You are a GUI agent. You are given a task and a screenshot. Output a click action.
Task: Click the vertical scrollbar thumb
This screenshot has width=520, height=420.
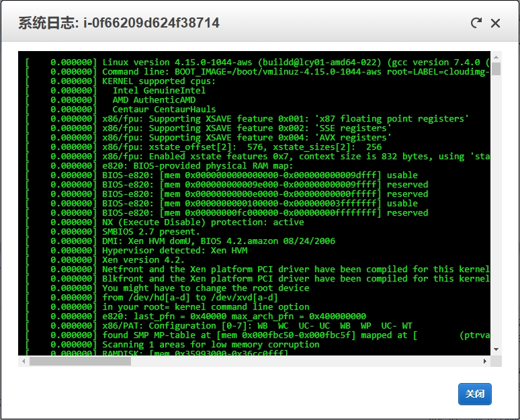496,69
